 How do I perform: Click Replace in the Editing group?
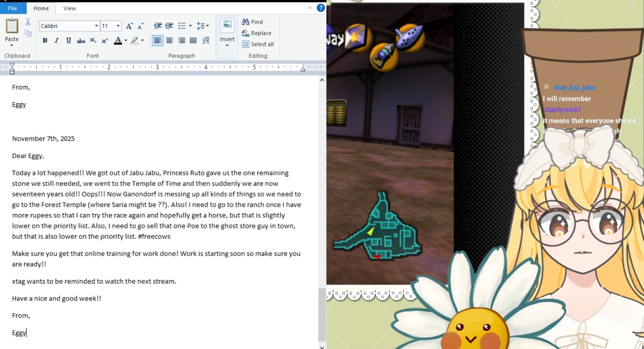click(x=256, y=33)
